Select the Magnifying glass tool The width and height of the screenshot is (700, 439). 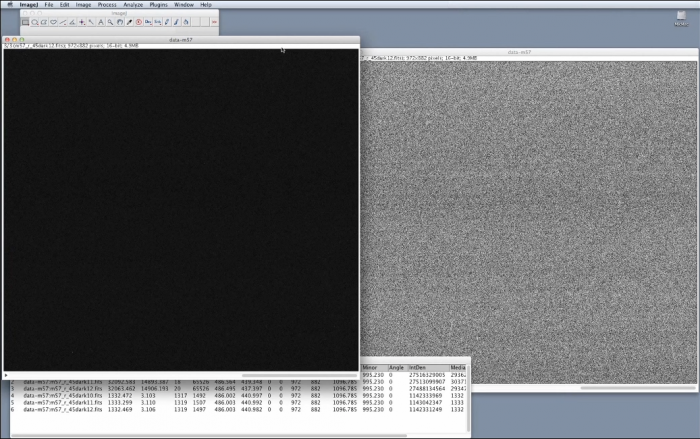tap(110, 22)
